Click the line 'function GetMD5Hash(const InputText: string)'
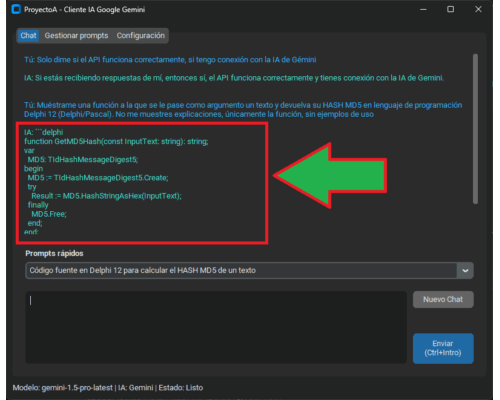The width and height of the screenshot is (500, 400). coord(116,142)
